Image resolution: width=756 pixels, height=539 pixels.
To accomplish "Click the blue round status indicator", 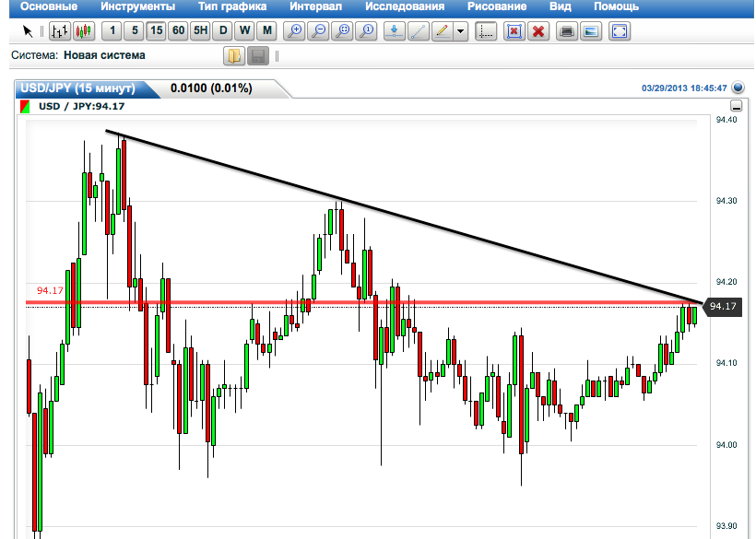I will click(x=738, y=88).
